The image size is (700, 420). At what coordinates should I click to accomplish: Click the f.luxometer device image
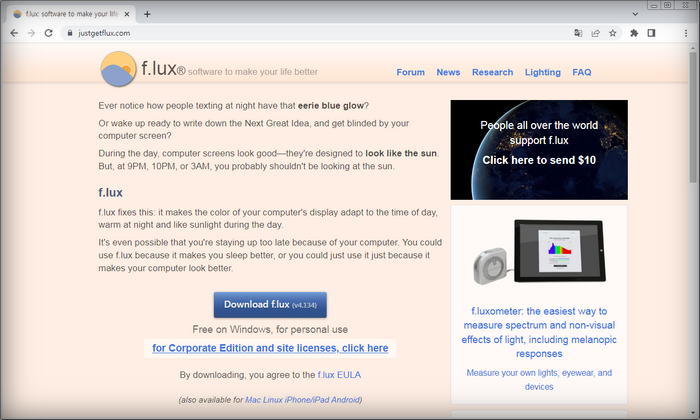(x=539, y=252)
